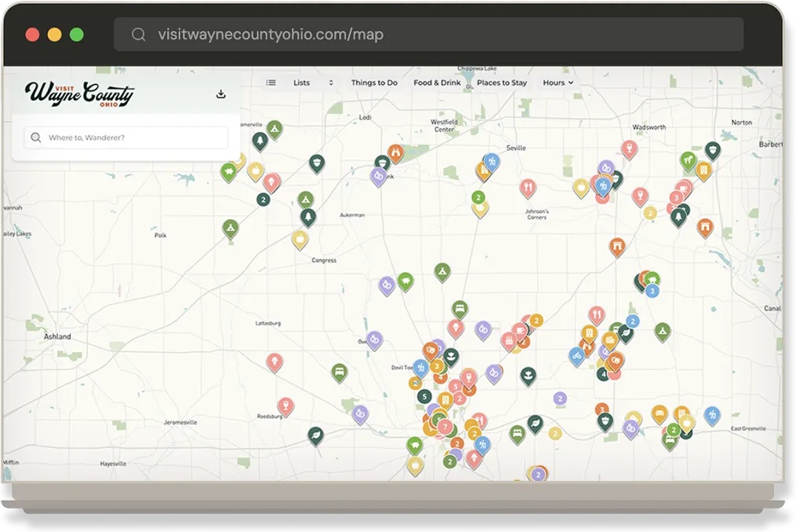The width and height of the screenshot is (797, 532).
Task: Toggle the Food & Drink filter
Action: pyautogui.click(x=437, y=83)
